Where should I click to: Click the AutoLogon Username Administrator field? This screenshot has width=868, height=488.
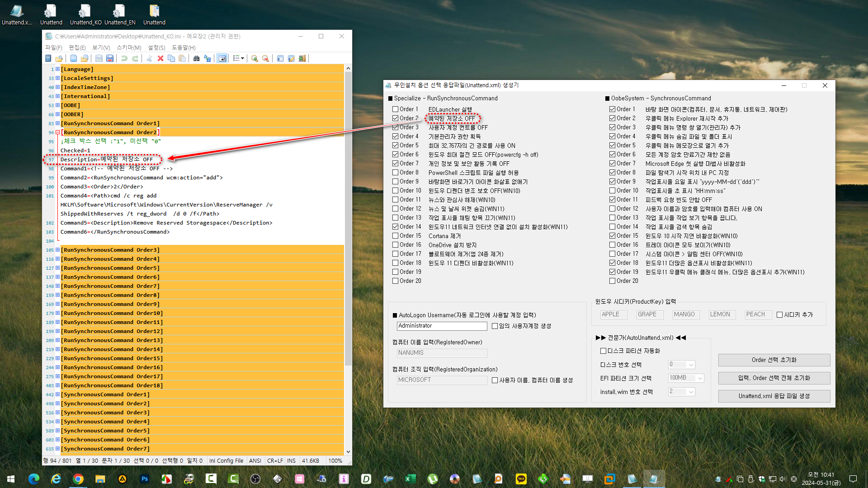click(441, 326)
